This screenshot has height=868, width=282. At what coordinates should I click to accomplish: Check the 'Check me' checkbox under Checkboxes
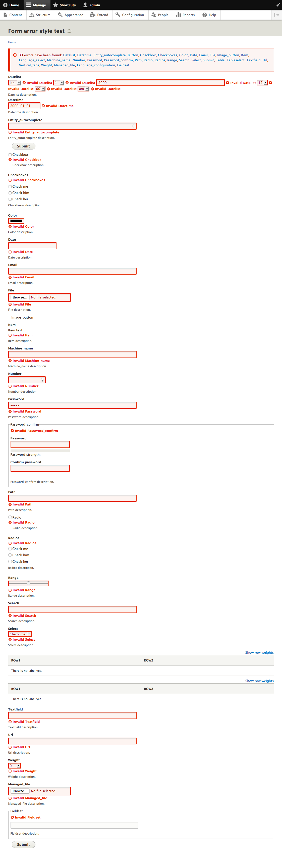pyautogui.click(x=10, y=186)
